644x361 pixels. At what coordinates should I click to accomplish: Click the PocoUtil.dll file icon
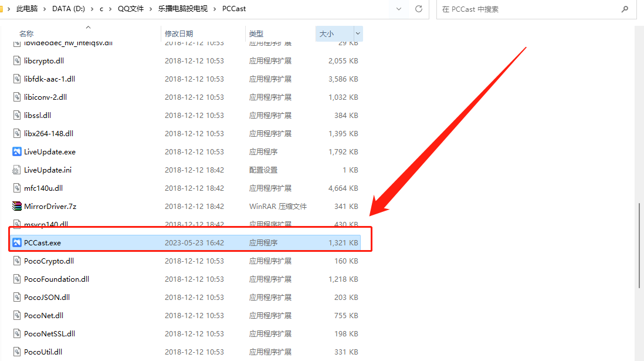tap(16, 352)
